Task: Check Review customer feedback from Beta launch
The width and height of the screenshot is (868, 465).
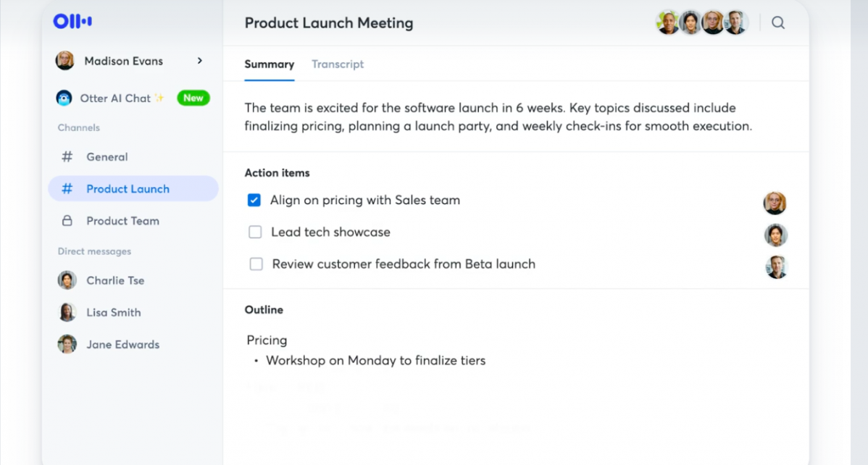Action: tap(256, 264)
